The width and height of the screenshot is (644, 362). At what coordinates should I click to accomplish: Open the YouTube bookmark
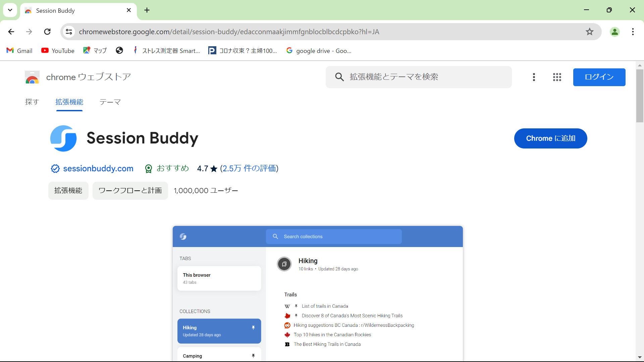tap(58, 51)
